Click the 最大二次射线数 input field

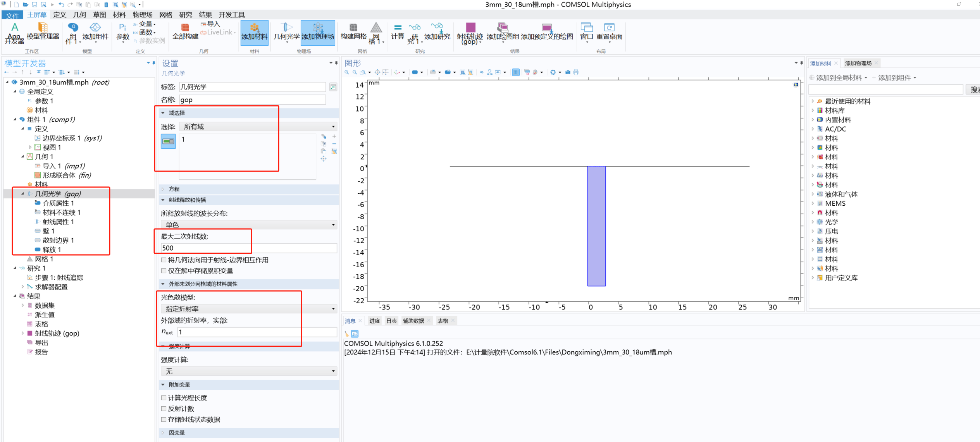248,248
